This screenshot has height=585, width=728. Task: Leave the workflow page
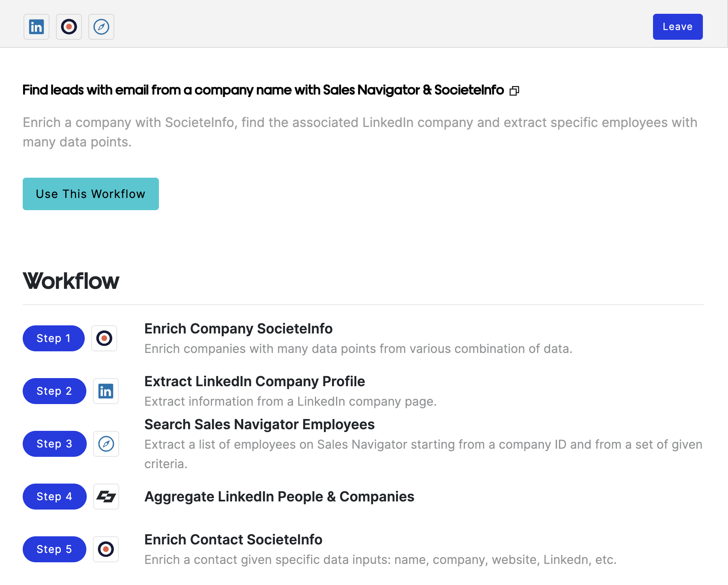678,27
